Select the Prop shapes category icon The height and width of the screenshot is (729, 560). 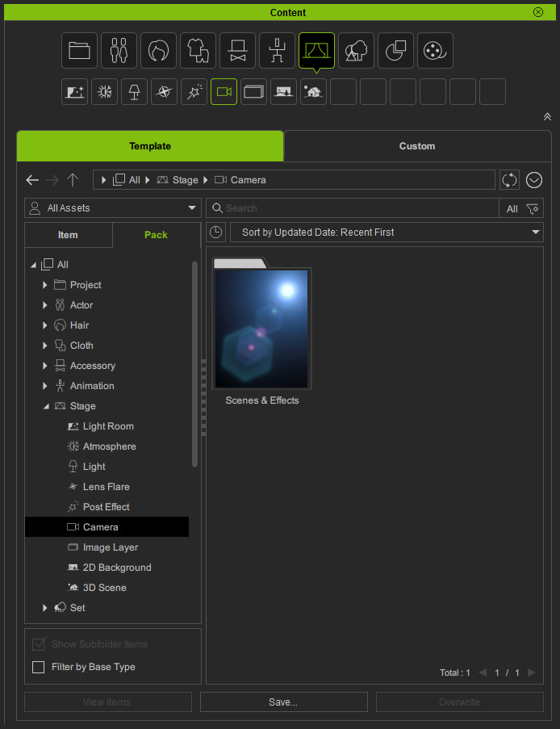point(395,50)
